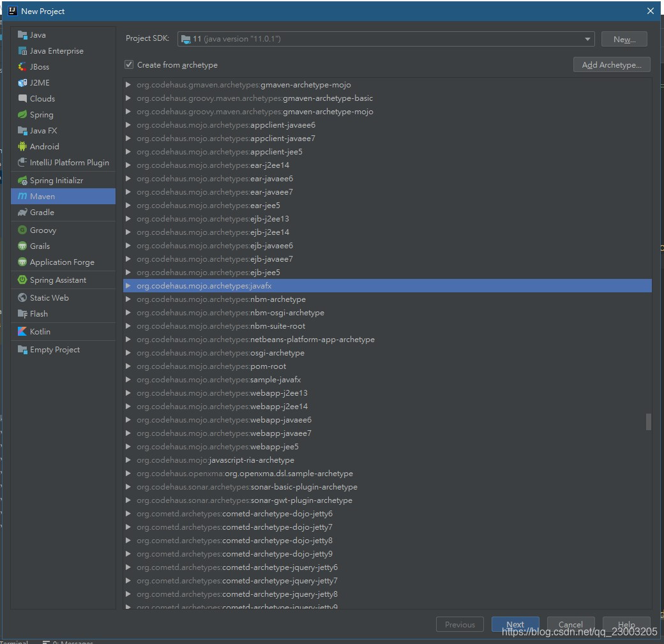Viewport: 664px width, 644px height.
Task: Open the Project SDK dropdown arrow
Action: (x=587, y=39)
